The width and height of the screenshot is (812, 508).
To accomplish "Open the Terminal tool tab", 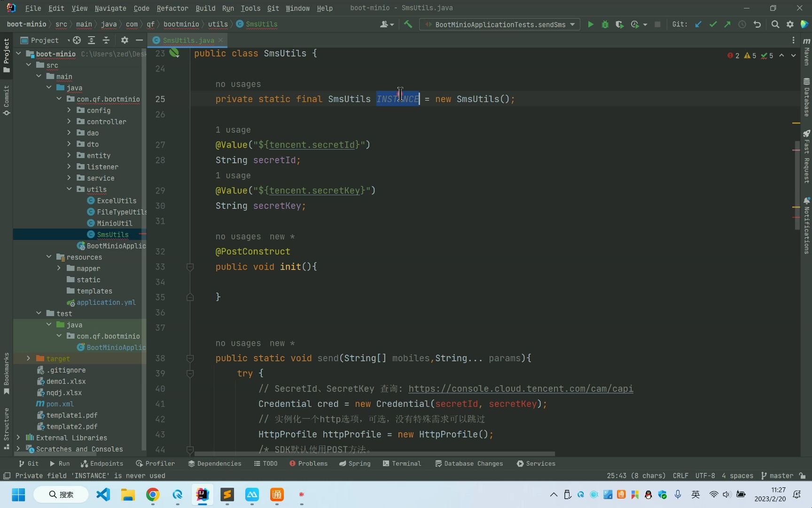I will tap(402, 463).
